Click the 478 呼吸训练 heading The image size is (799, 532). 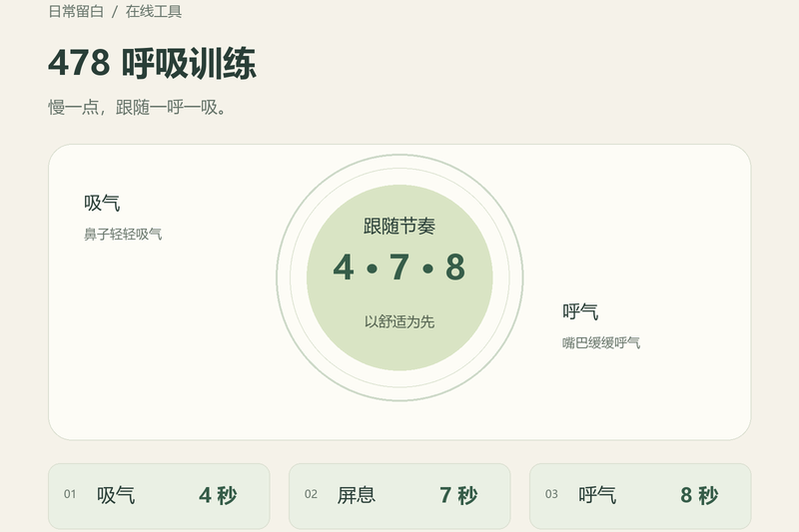point(152,63)
